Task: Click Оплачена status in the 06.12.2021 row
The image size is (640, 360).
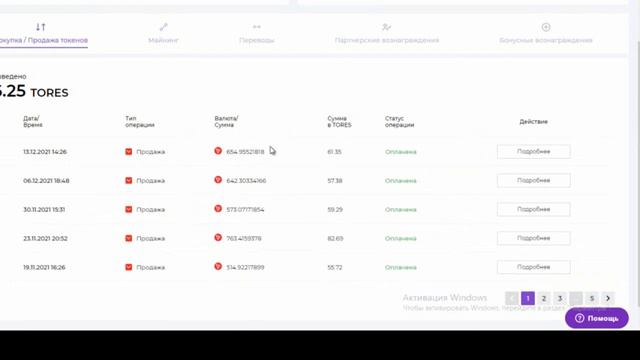Action: coord(400,181)
